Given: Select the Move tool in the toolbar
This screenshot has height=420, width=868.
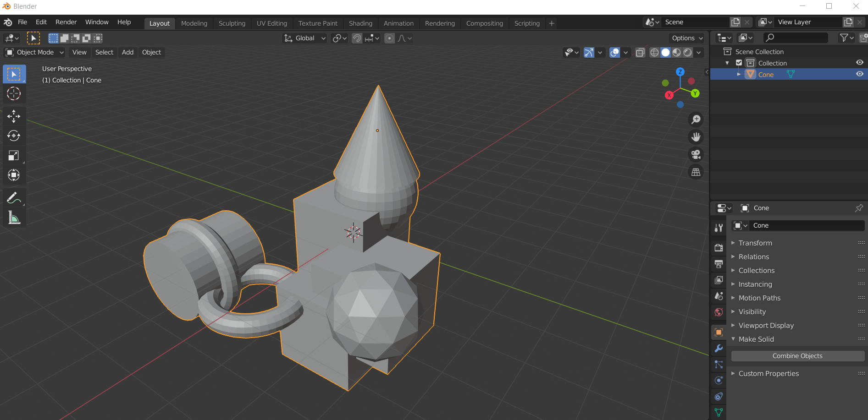Looking at the screenshot, I should coord(14,116).
